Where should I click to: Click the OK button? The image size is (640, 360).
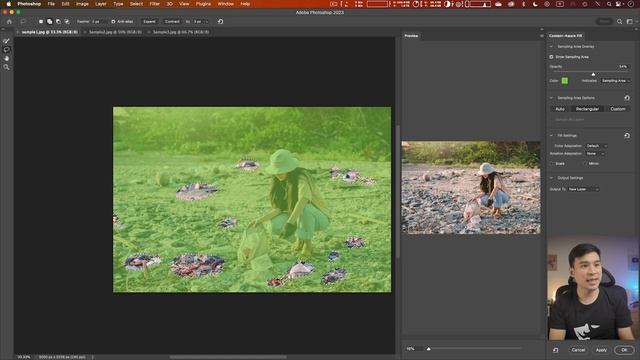coord(624,350)
